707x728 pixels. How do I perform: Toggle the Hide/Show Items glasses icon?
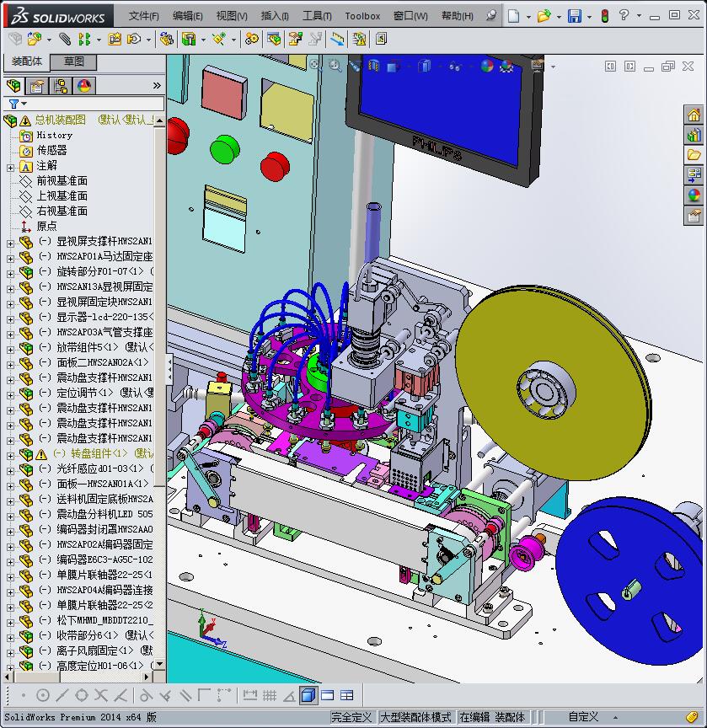(454, 67)
